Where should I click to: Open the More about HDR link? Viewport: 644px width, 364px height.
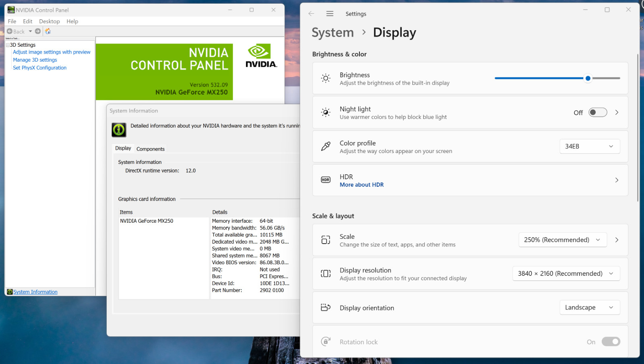[361, 185]
